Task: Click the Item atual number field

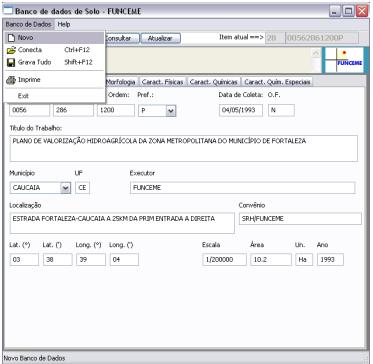Action: click(x=274, y=38)
